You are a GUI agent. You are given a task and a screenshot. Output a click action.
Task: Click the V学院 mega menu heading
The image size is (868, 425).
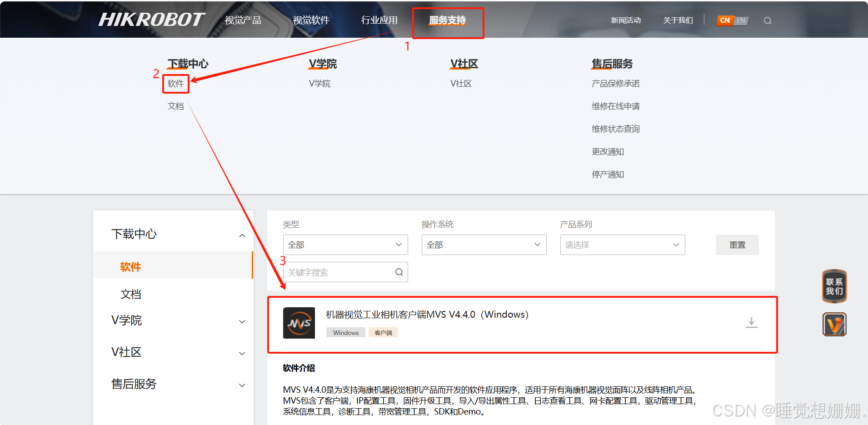(323, 64)
